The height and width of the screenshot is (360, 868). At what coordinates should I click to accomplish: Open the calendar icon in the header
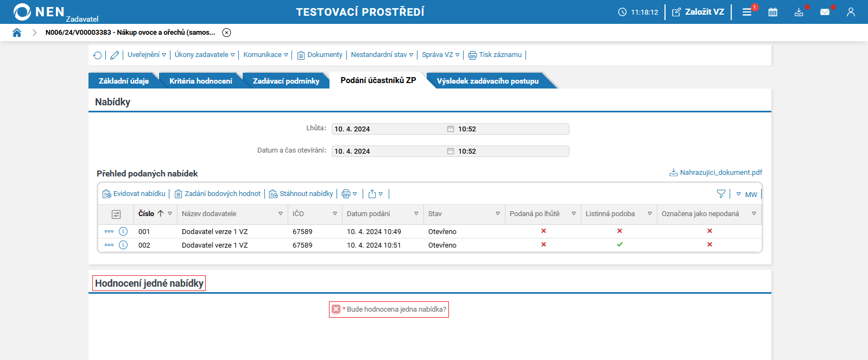coord(773,12)
